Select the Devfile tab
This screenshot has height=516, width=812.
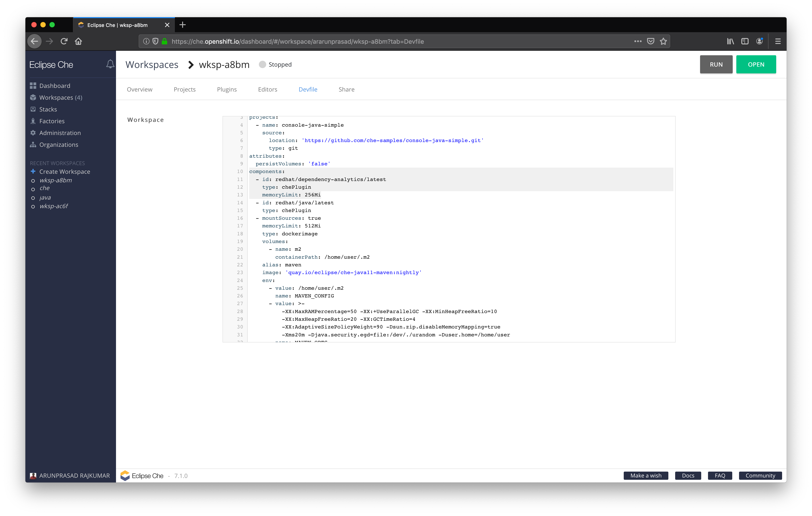(308, 89)
